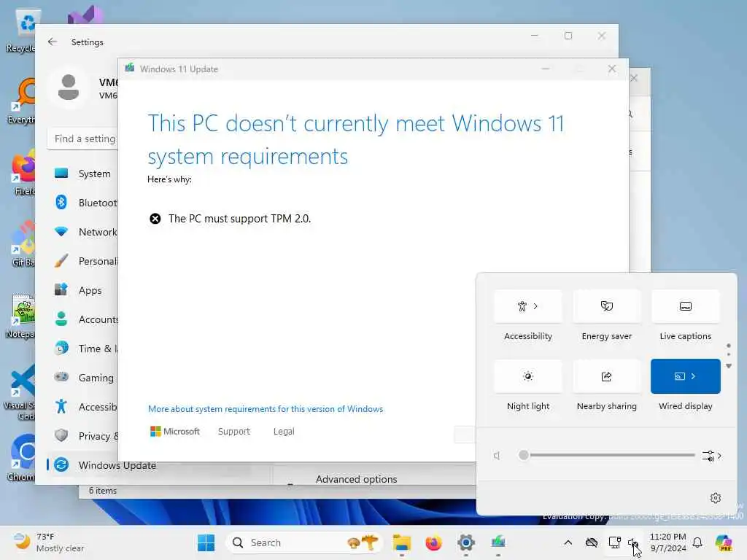
Task: Open the Copilot preview taskbar icon
Action: (723, 542)
